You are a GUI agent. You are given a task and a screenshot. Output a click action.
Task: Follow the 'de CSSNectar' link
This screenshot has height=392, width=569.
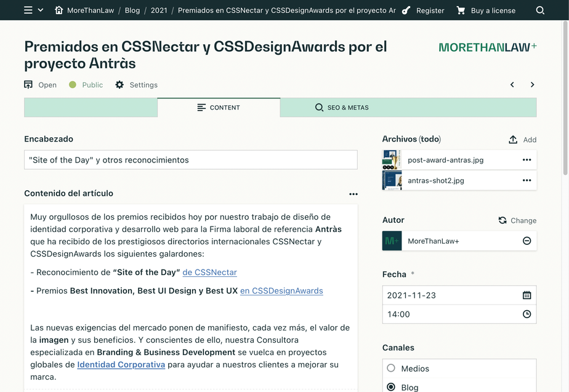coord(209,272)
